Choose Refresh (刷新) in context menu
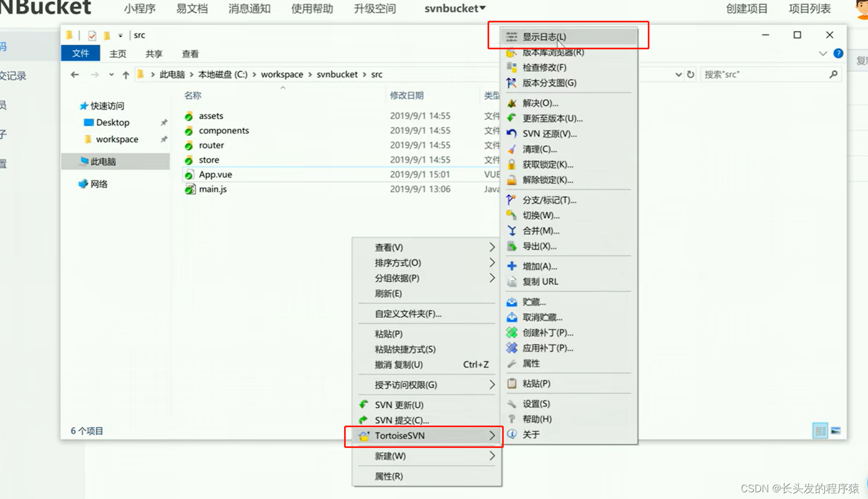This screenshot has width=868, height=499. tap(426, 294)
